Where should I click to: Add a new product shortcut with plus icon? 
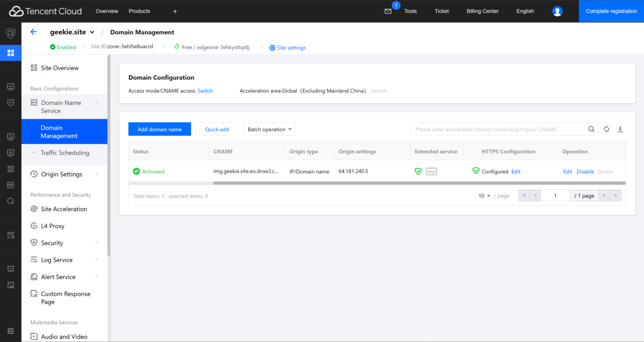(x=175, y=11)
